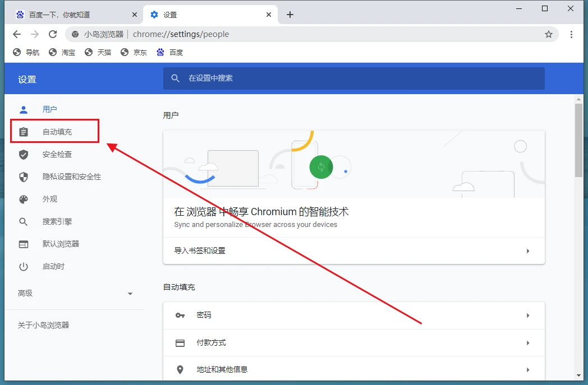
Task: Click the 在设置中搜索 search field
Action: coord(359,78)
